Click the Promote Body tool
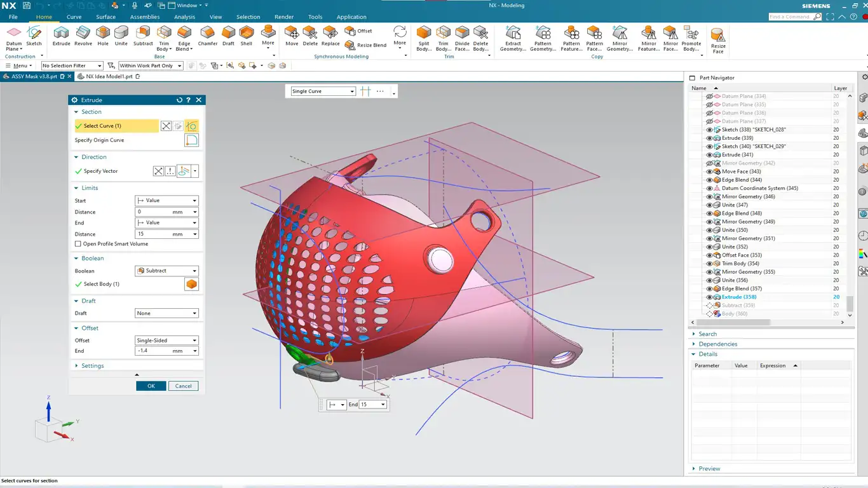The height and width of the screenshot is (488, 868). tap(691, 38)
